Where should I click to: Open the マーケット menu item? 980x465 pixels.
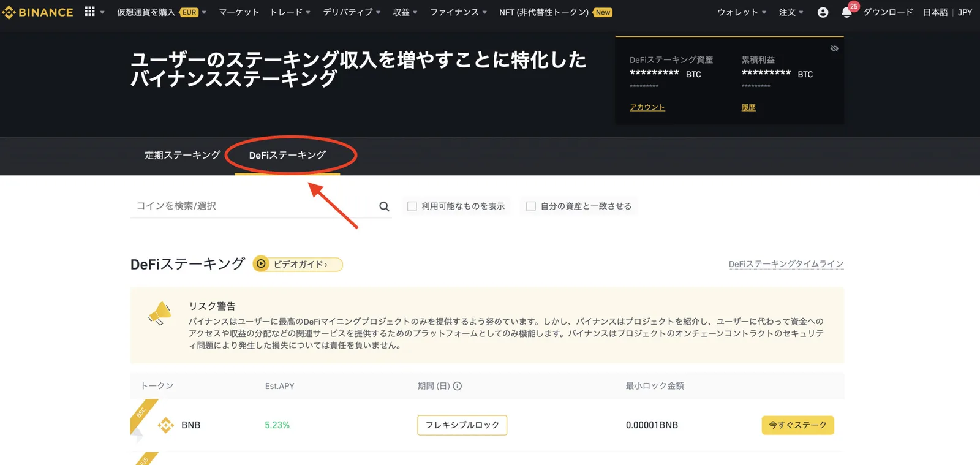pos(239,12)
